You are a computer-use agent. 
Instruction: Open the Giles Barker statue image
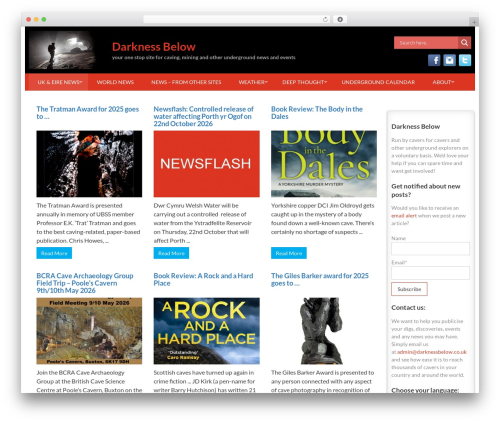[x=322, y=331]
